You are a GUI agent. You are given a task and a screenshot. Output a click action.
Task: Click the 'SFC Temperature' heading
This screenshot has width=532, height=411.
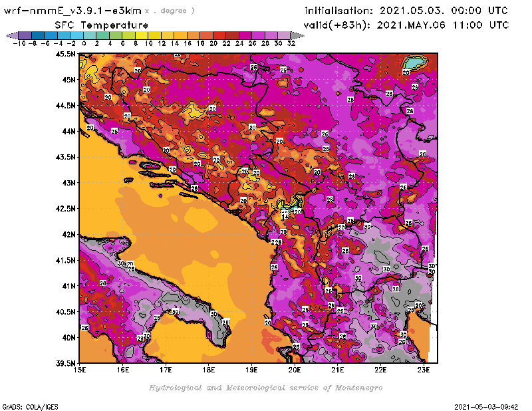102,25
